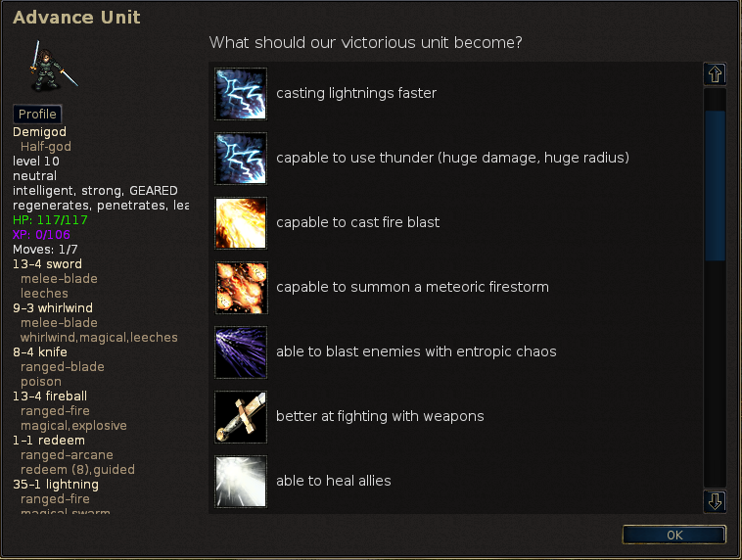The image size is (742, 560).
Task: Choose 'capable to cast fire blast' text
Action: tap(357, 222)
